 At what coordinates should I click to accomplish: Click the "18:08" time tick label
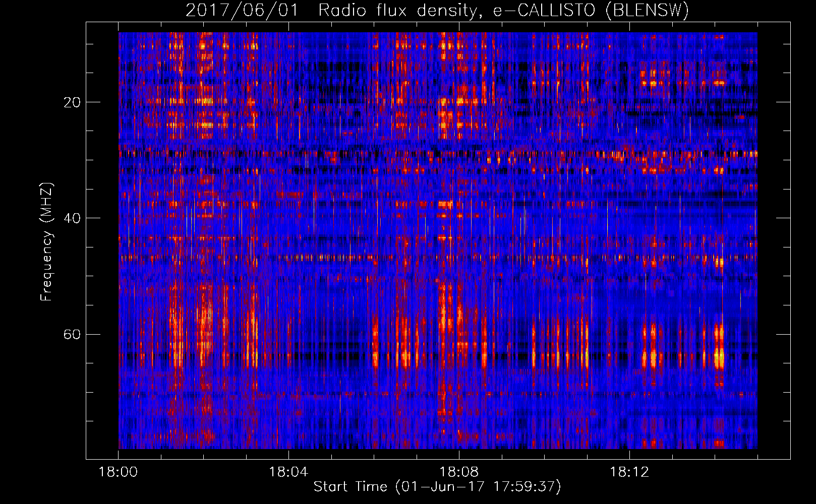click(459, 472)
